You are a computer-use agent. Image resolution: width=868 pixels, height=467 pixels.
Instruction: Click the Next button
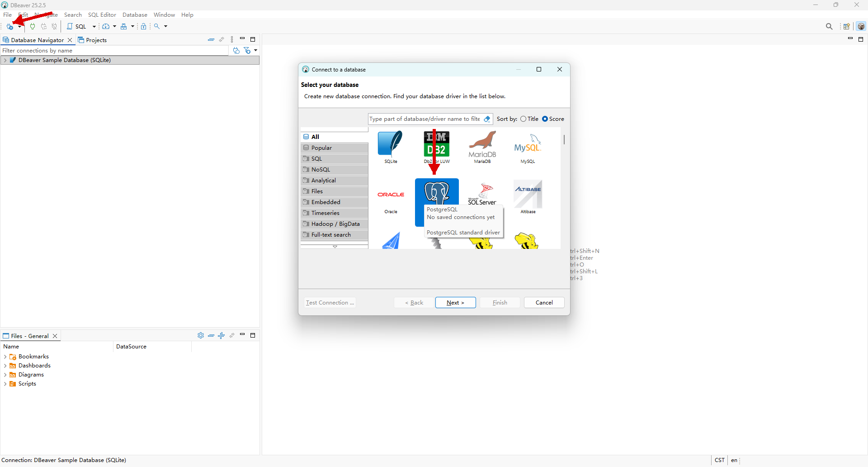pyautogui.click(x=455, y=303)
